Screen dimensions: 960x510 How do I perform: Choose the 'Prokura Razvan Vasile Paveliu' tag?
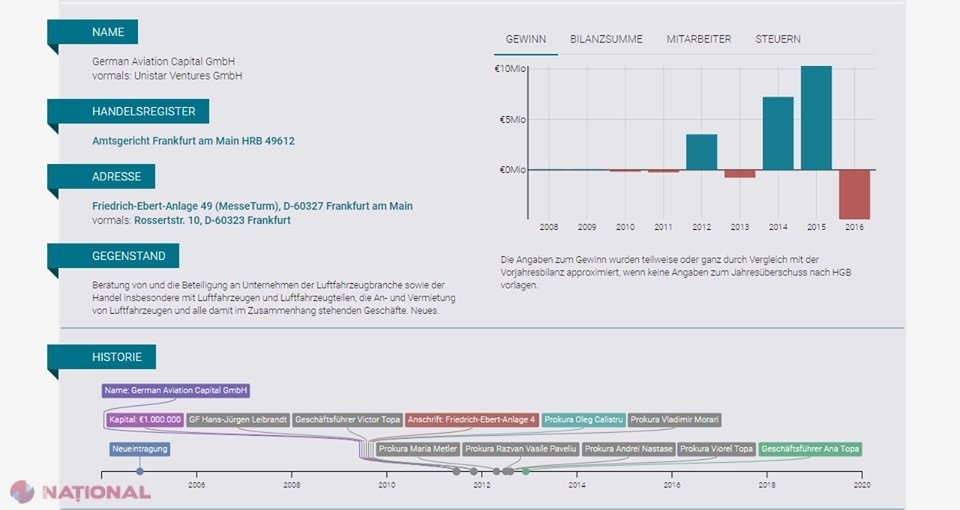(x=520, y=449)
